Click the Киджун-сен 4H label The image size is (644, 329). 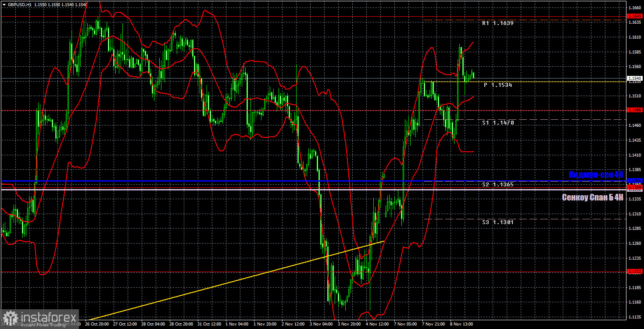[x=596, y=175]
